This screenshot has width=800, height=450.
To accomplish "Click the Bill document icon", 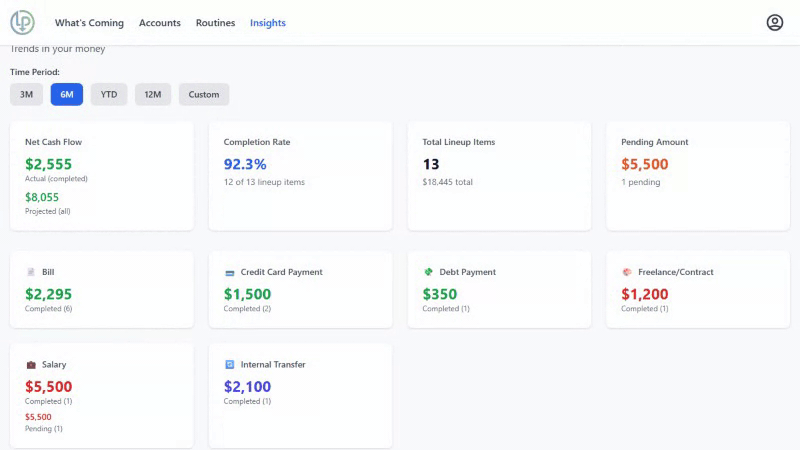I will (x=31, y=272).
